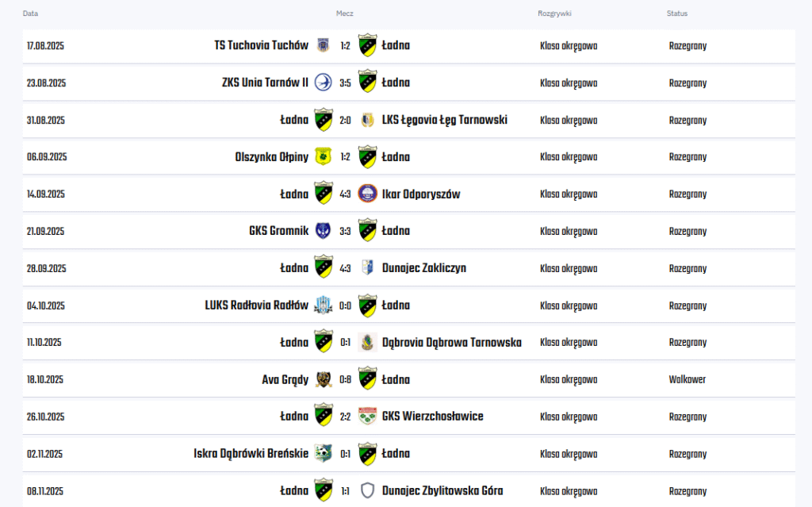Click the Olszynka Ołpiny yellow crest

[323, 157]
